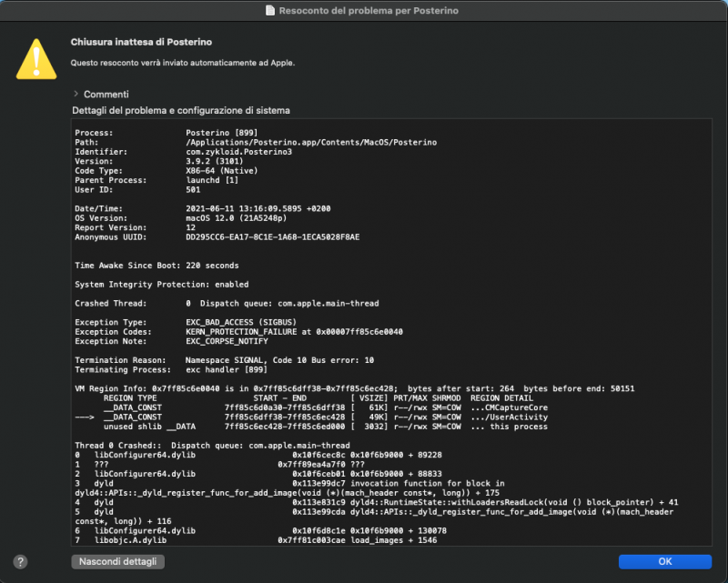
Task: Click the 'inviato automaticamente ad Apple' message
Action: [x=183, y=63]
